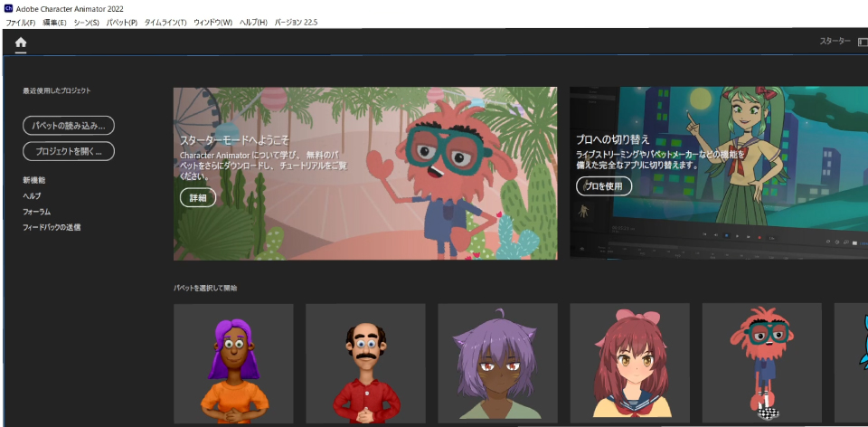Click the パペットの読み込み button
Viewport: 868px width, 427px height.
pyautogui.click(x=69, y=125)
